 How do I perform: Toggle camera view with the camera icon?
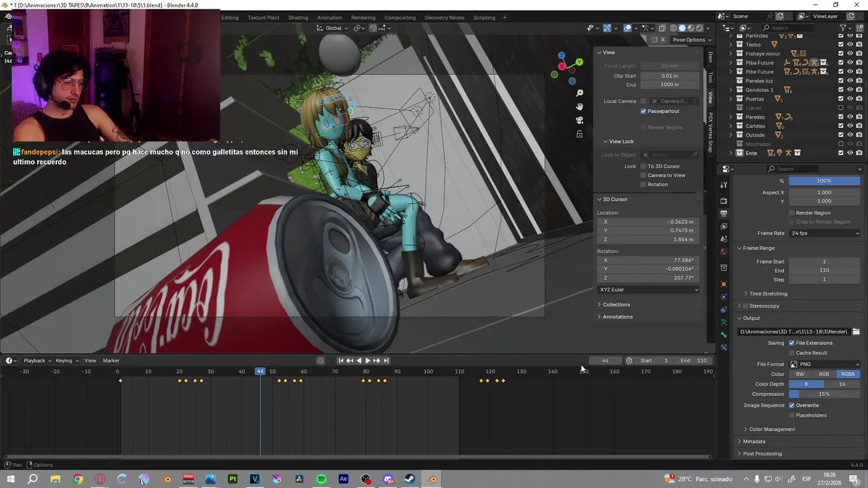tap(580, 120)
